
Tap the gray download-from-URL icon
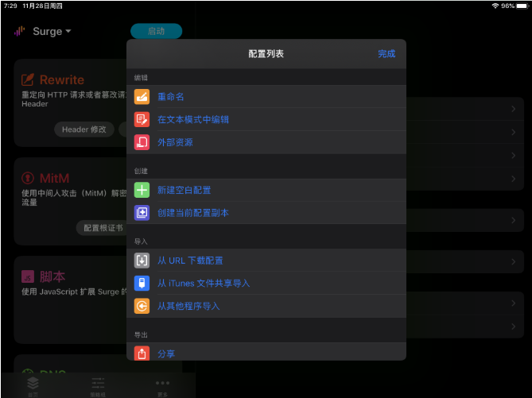142,261
